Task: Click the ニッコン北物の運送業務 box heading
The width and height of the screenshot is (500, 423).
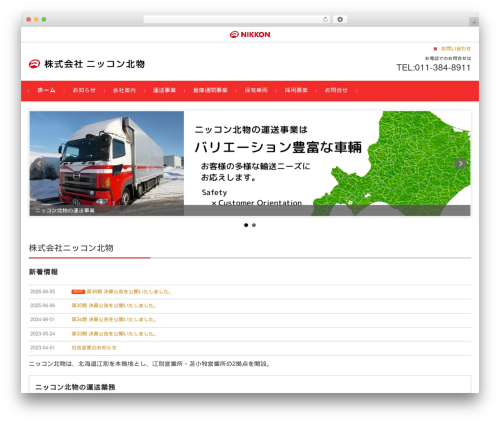Action: click(x=75, y=387)
